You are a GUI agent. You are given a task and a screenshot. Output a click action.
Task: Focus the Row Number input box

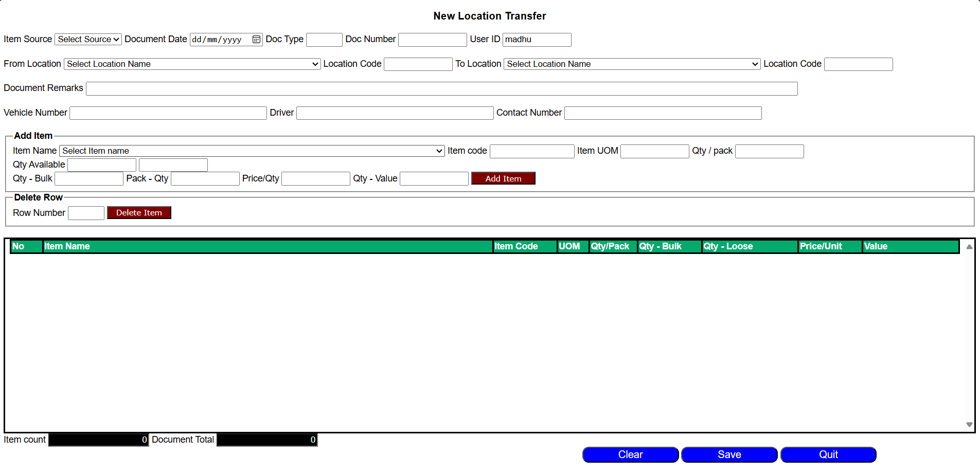(86, 213)
